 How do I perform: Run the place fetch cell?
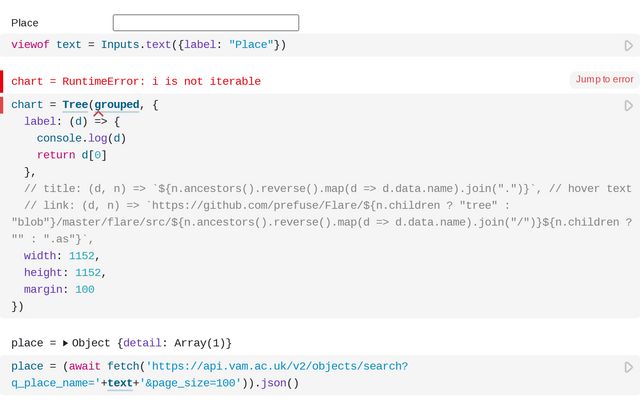pos(629,367)
